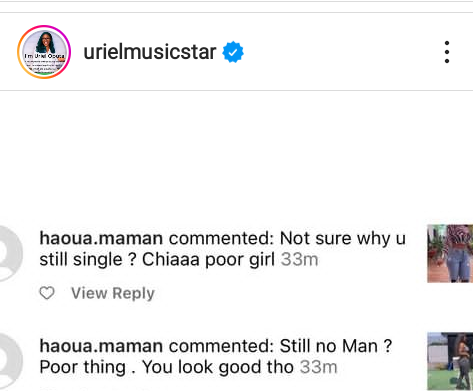Open haoua.maman profile from "Not sure why" comment

pos(101,238)
